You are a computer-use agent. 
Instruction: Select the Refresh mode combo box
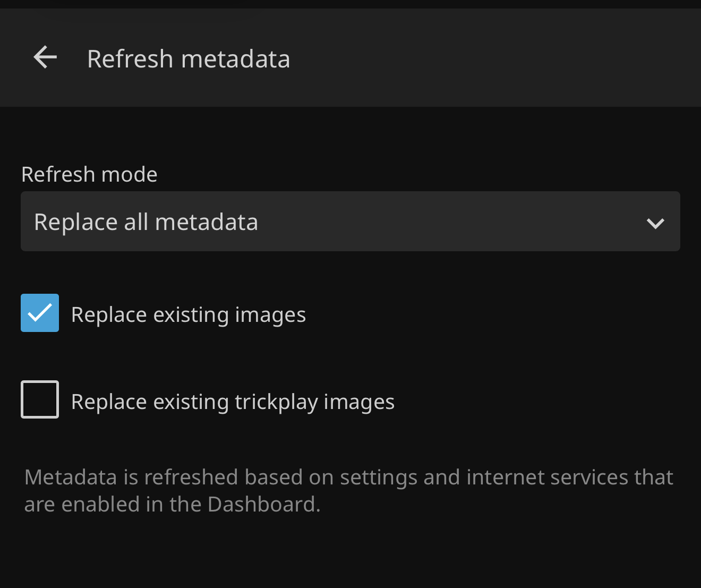point(350,221)
